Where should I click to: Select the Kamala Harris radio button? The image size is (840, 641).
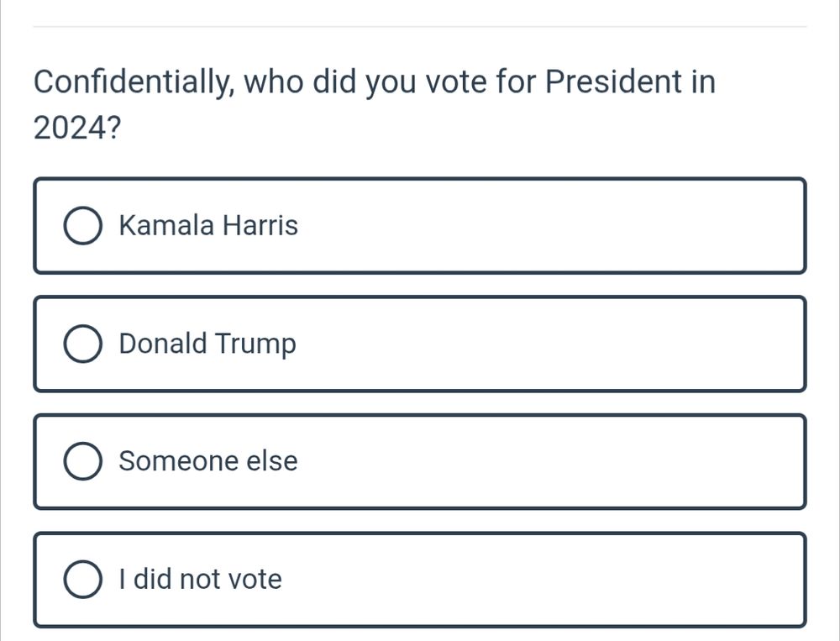(x=82, y=225)
